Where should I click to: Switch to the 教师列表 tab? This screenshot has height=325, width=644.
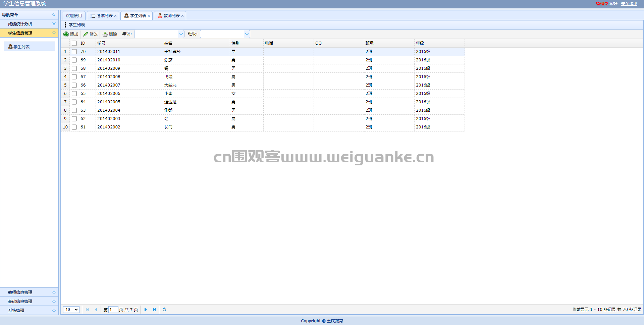[170, 16]
